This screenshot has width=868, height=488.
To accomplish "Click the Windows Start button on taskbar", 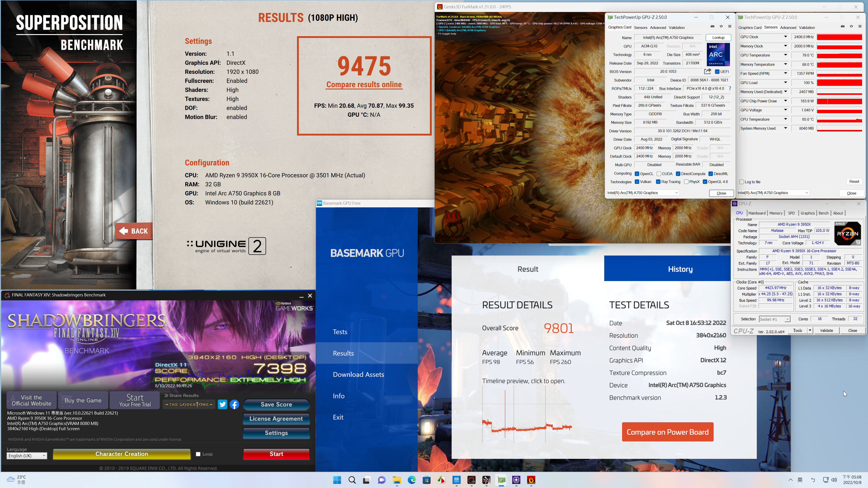I will (x=337, y=480).
